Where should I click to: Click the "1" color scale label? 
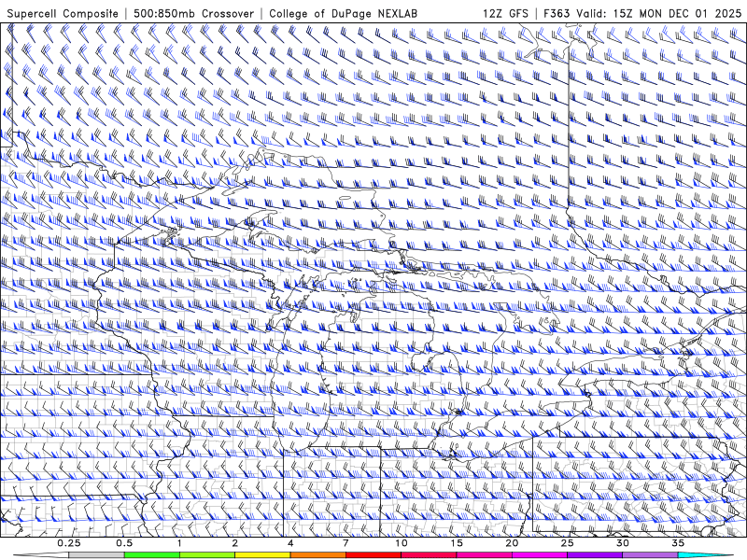(x=179, y=543)
